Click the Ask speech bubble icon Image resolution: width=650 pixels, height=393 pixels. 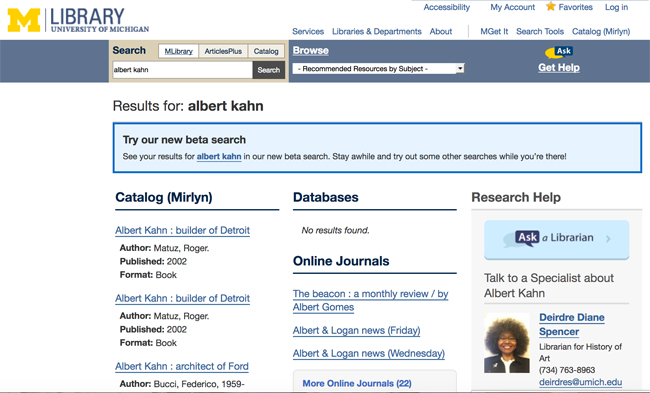coord(558,52)
